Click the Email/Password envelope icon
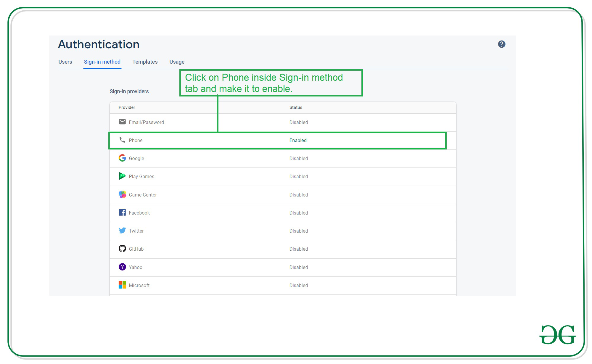The height and width of the screenshot is (364, 592). pos(122,122)
